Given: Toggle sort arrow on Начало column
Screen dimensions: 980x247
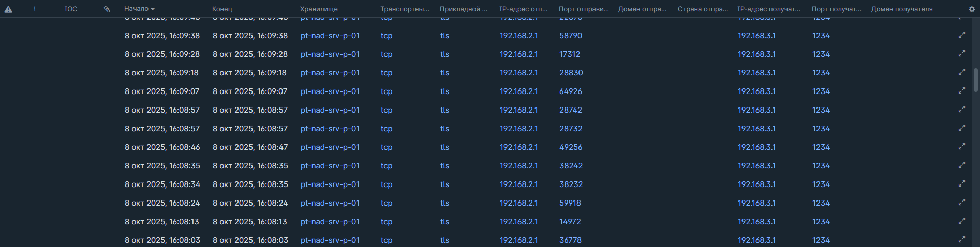Looking at the screenshot, I should pos(153,9).
